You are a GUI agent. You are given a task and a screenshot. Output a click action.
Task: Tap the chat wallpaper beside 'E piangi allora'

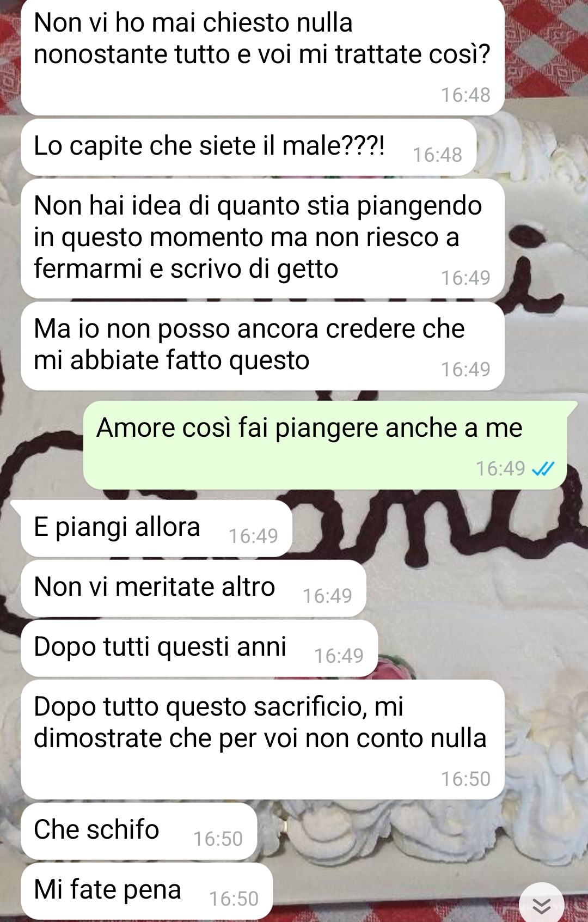click(436, 528)
